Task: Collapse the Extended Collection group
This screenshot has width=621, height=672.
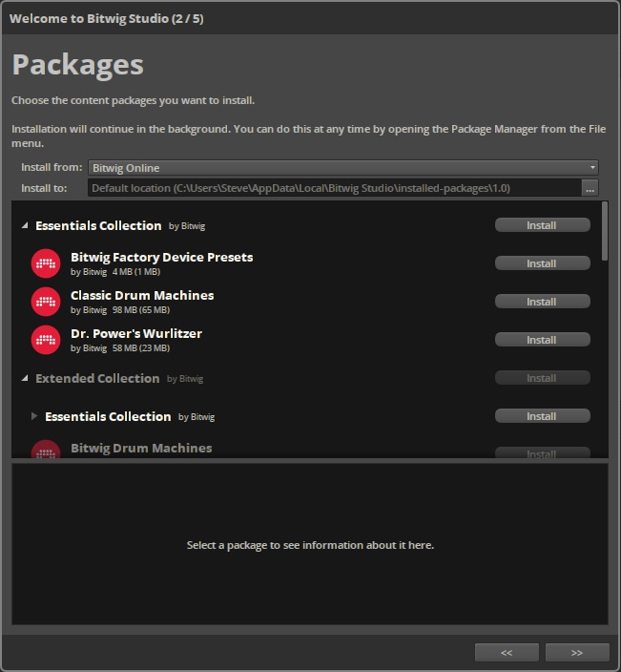Action: click(x=25, y=378)
